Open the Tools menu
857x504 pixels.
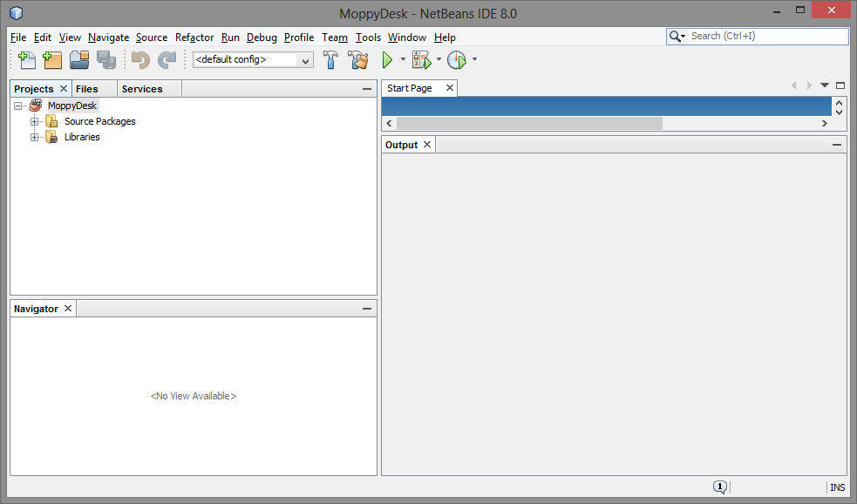click(x=368, y=37)
